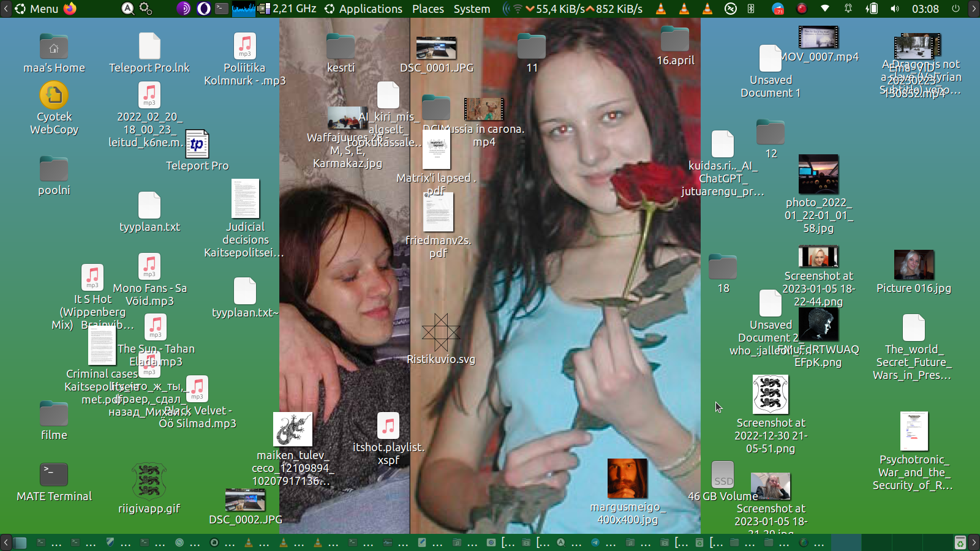
Task: Select the Unsaved Document 2 file
Action: coord(771,317)
